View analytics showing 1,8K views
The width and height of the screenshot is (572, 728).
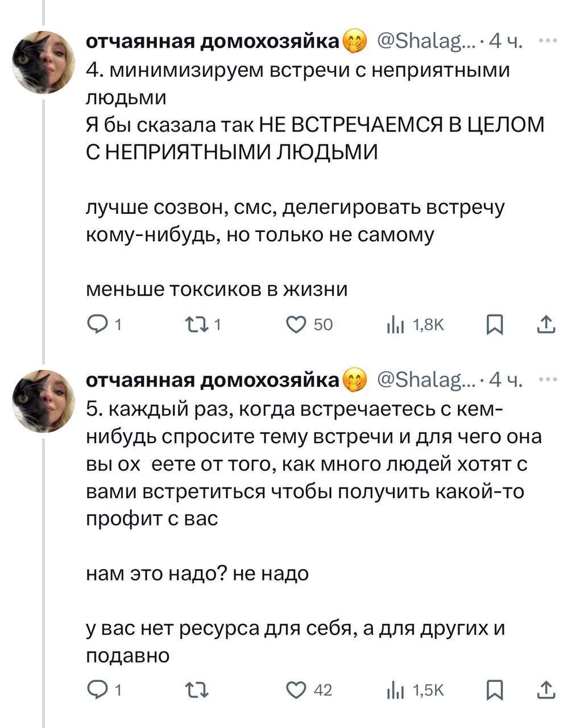(393, 325)
